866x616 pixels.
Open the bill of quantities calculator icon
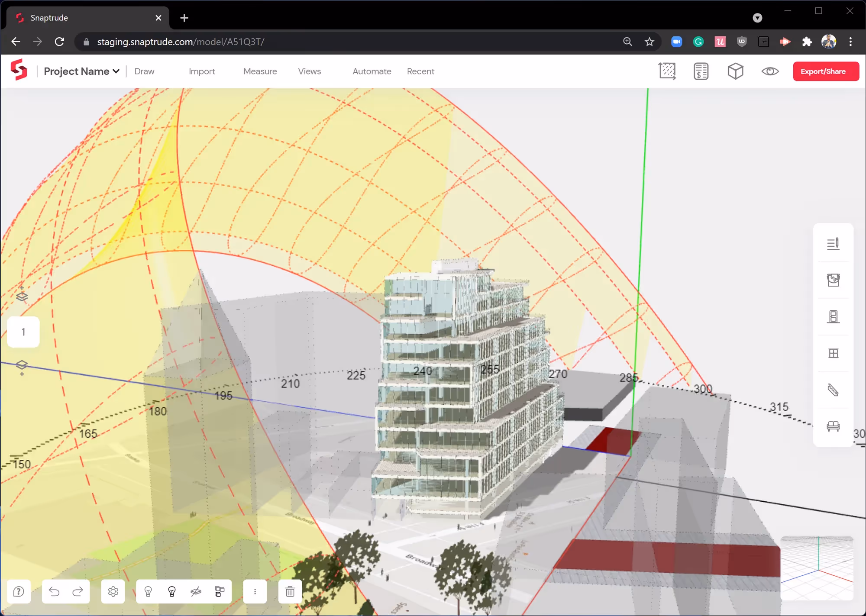[x=701, y=71]
